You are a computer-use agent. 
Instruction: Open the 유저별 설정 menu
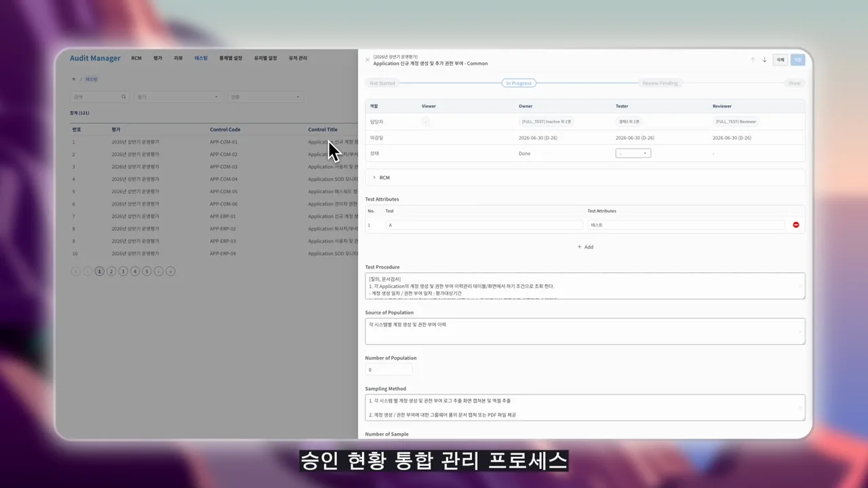(x=265, y=58)
